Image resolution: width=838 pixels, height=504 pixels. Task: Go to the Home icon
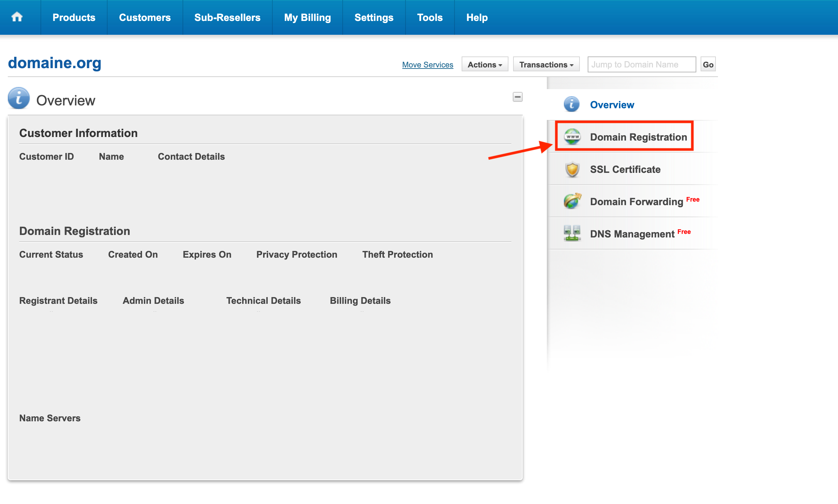point(17,17)
